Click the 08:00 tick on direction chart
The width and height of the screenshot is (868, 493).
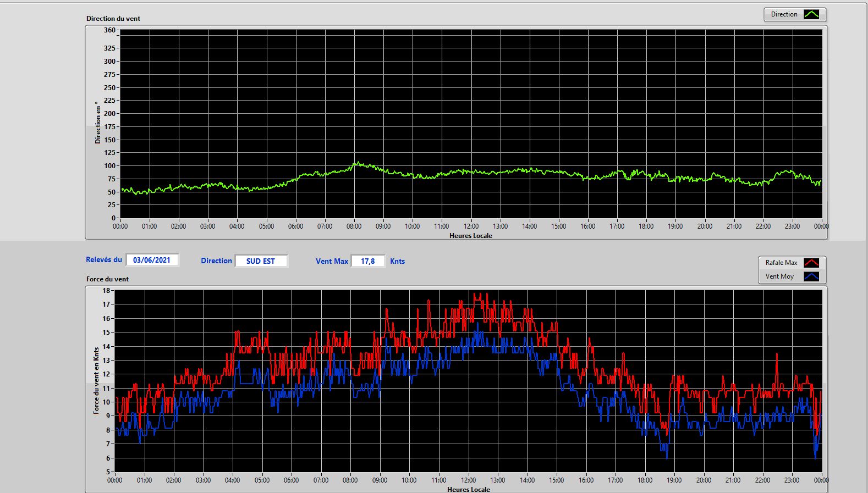[x=354, y=226]
